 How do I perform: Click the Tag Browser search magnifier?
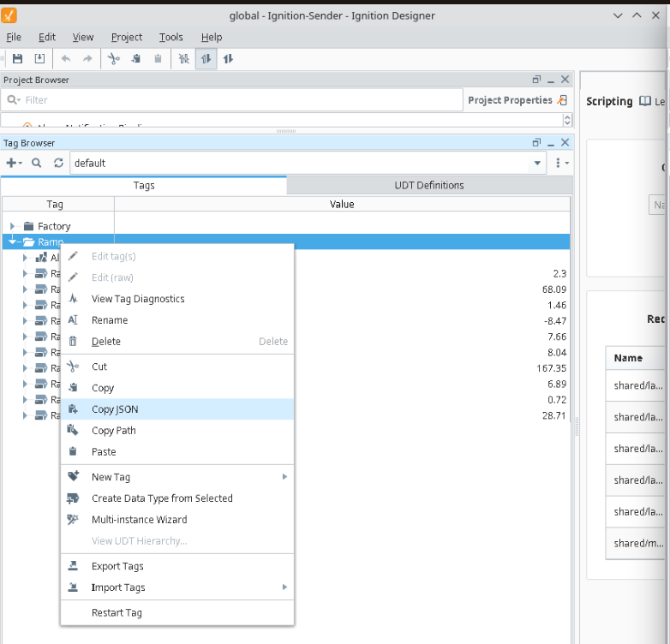click(37, 163)
